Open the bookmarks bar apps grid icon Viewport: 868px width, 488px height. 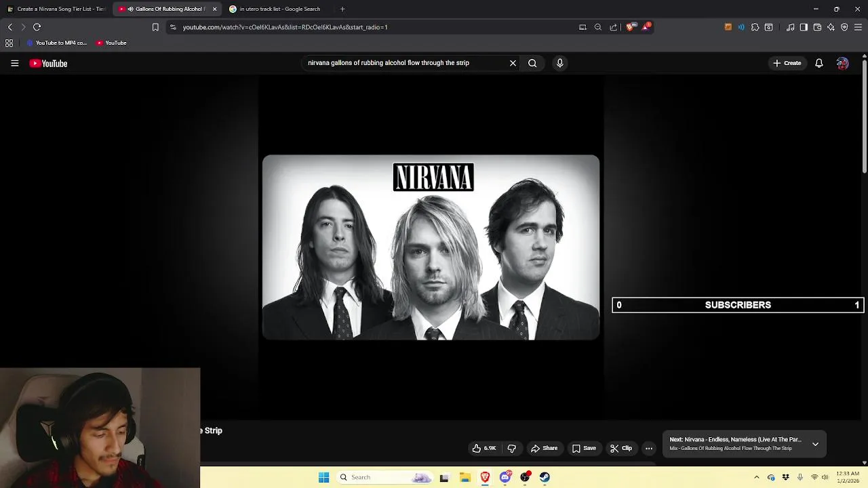click(9, 43)
